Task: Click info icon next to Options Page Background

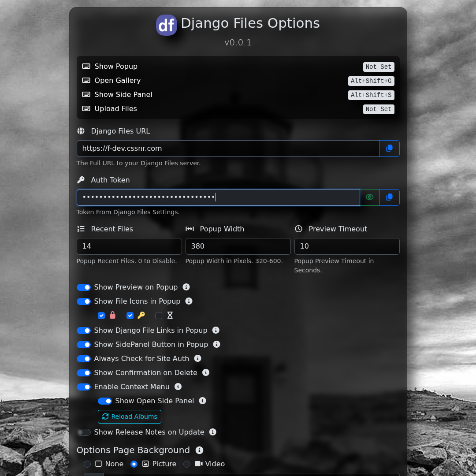Action: tap(200, 450)
